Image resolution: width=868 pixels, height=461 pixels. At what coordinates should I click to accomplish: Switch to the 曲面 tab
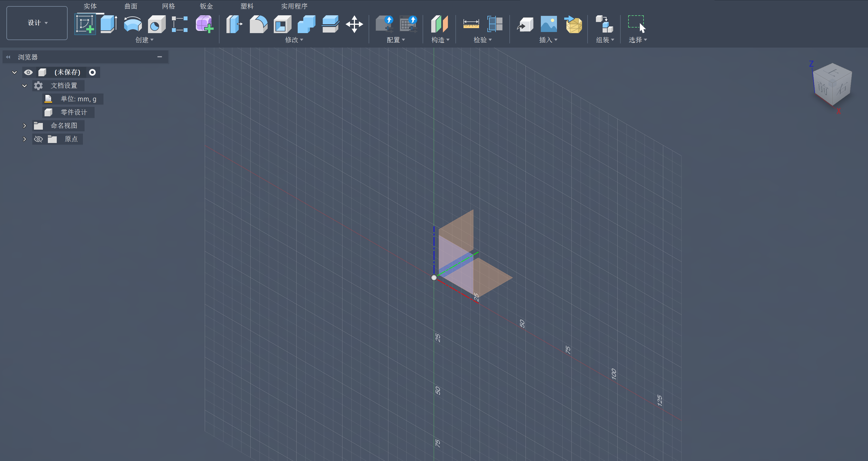pyautogui.click(x=131, y=6)
